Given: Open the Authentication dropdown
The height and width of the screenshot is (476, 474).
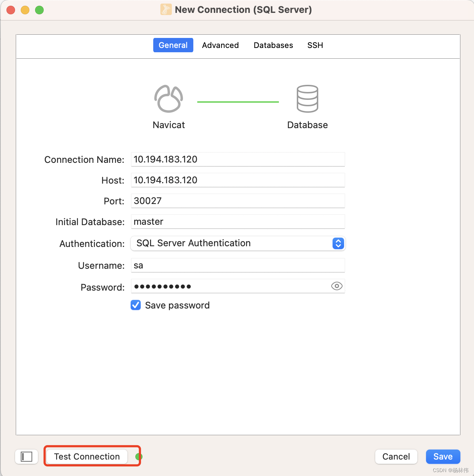Looking at the screenshot, I should [x=238, y=243].
